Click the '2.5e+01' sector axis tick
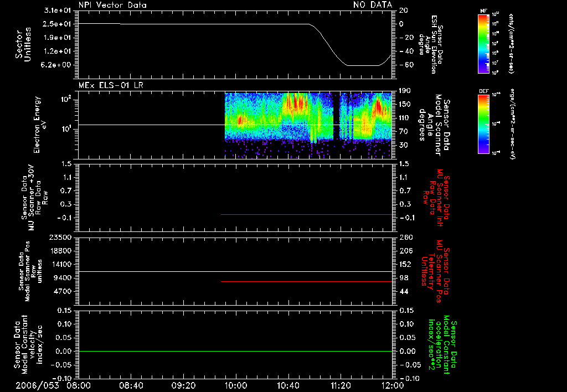The width and height of the screenshot is (567, 392). 57,24
